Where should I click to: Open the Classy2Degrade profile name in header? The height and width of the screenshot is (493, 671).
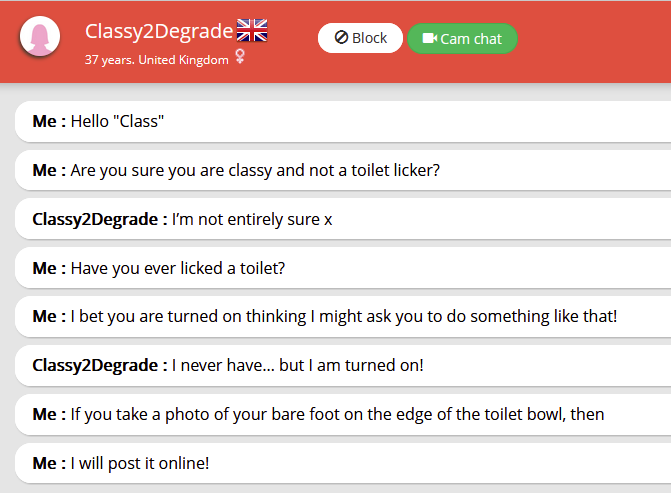(x=159, y=32)
